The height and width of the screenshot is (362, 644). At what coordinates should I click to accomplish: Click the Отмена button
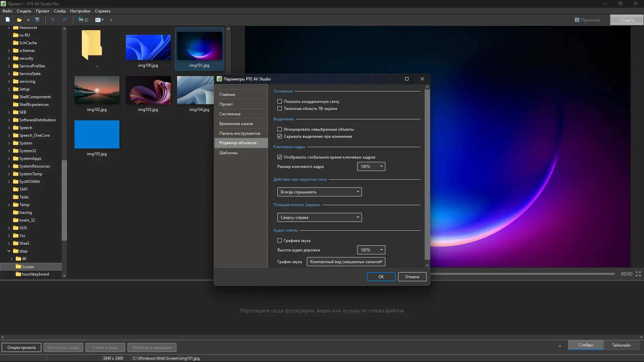point(412,277)
